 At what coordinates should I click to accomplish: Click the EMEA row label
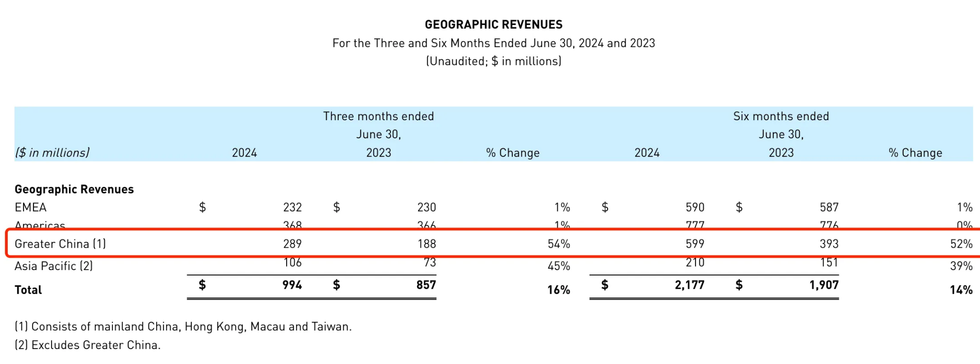click(x=30, y=207)
